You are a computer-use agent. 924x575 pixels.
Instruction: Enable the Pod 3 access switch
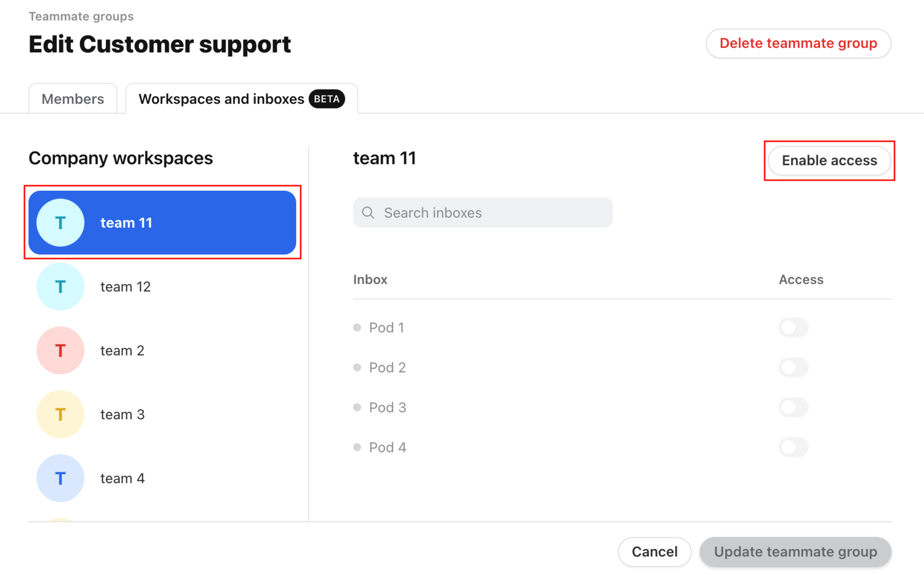pos(793,407)
